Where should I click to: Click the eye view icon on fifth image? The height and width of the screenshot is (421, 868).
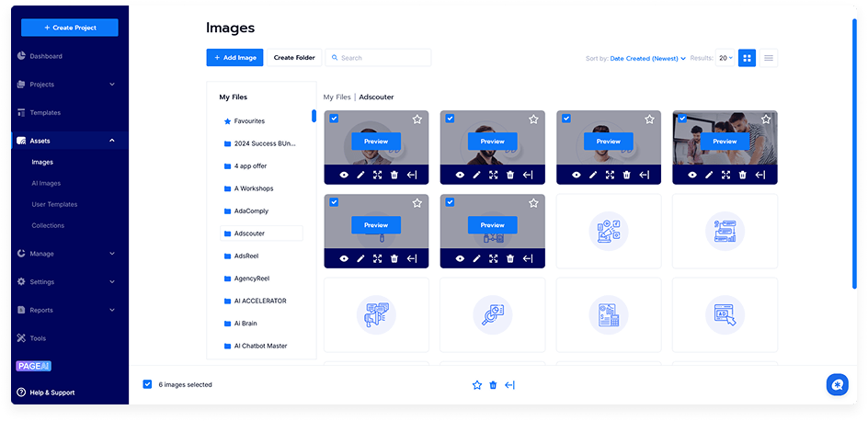click(x=344, y=259)
